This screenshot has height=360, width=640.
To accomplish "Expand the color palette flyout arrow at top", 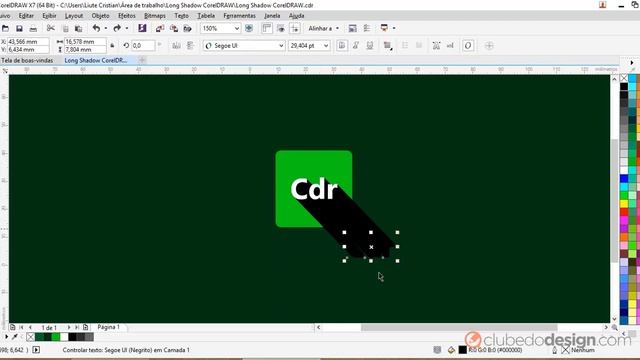I will pos(632,62).
